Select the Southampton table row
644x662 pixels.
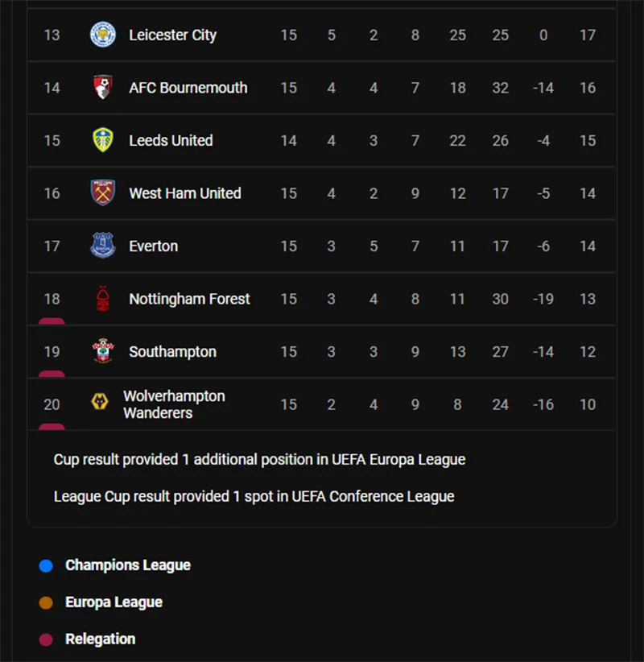click(x=322, y=351)
